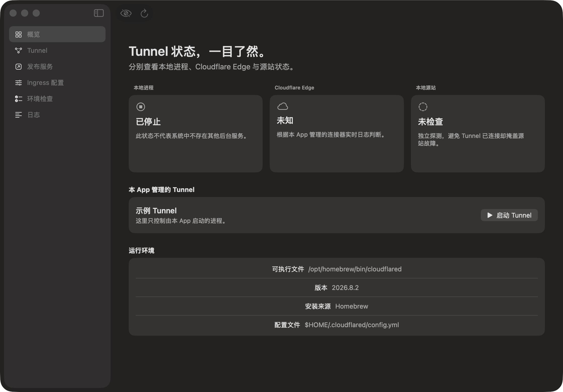Click the 运行环境 section heading
This screenshot has height=392, width=563.
(x=142, y=251)
